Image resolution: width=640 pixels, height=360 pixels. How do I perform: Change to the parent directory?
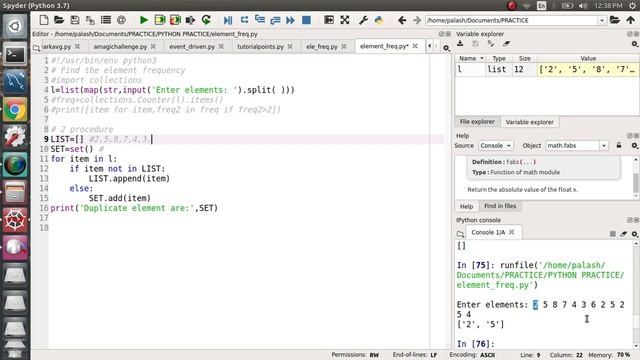pyautogui.click(x=631, y=20)
